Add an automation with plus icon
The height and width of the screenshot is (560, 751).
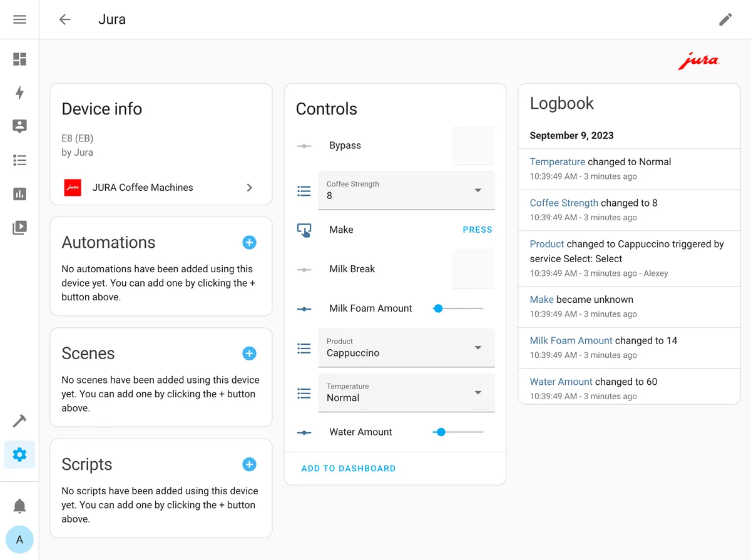coord(249,242)
